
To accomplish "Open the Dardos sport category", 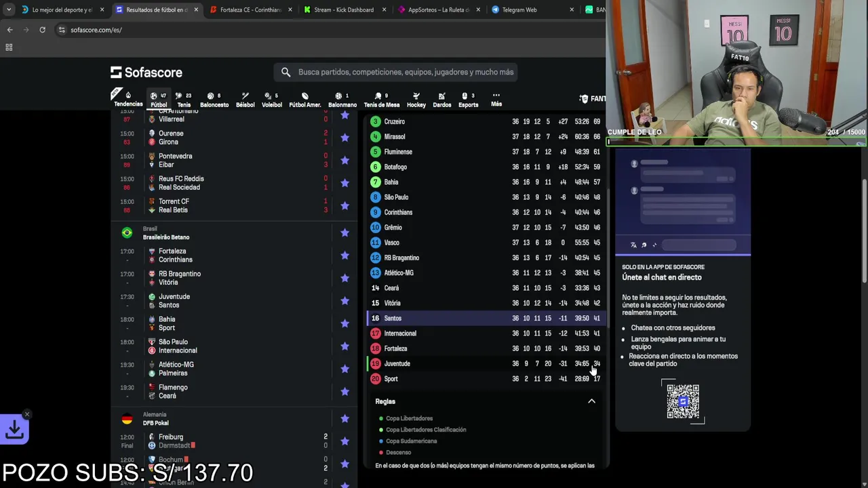I will (442, 99).
